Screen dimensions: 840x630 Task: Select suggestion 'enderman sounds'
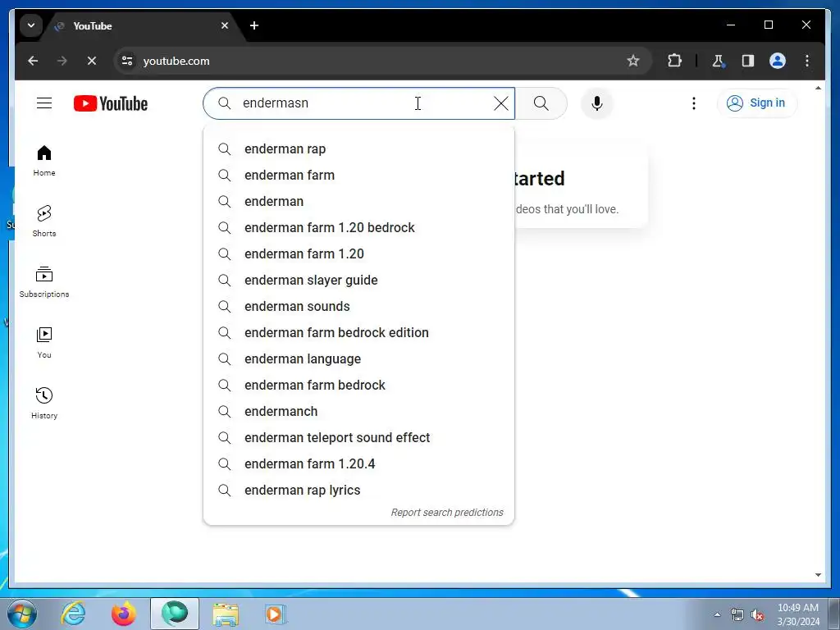[x=359, y=307]
